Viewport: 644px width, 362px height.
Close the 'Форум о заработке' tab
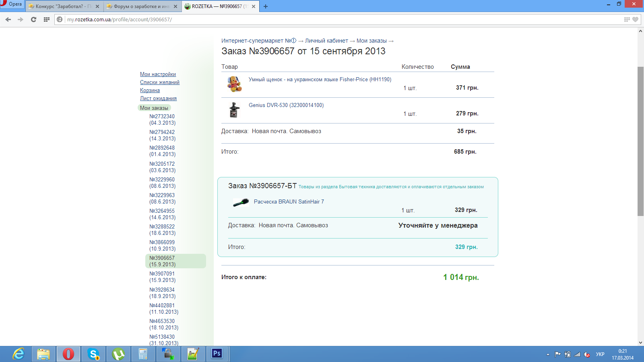pyautogui.click(x=175, y=6)
